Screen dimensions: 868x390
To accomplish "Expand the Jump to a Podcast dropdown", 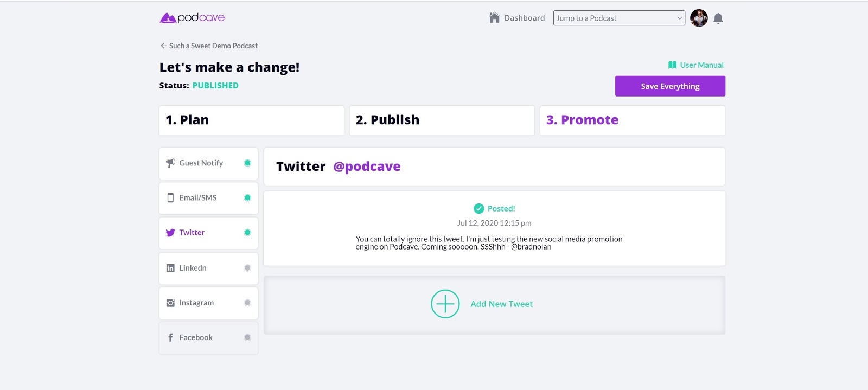I will [619, 18].
